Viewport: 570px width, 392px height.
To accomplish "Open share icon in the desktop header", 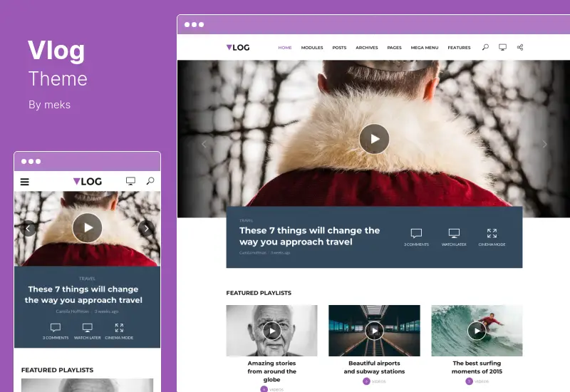I will [x=520, y=47].
